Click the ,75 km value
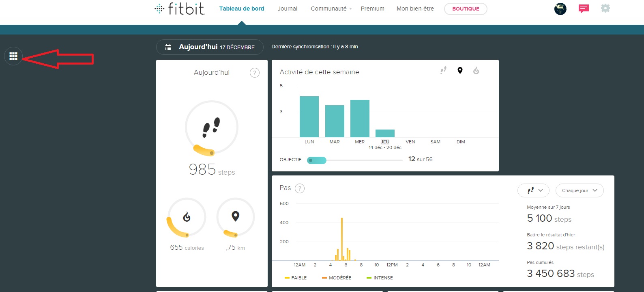644x292 pixels. point(236,247)
